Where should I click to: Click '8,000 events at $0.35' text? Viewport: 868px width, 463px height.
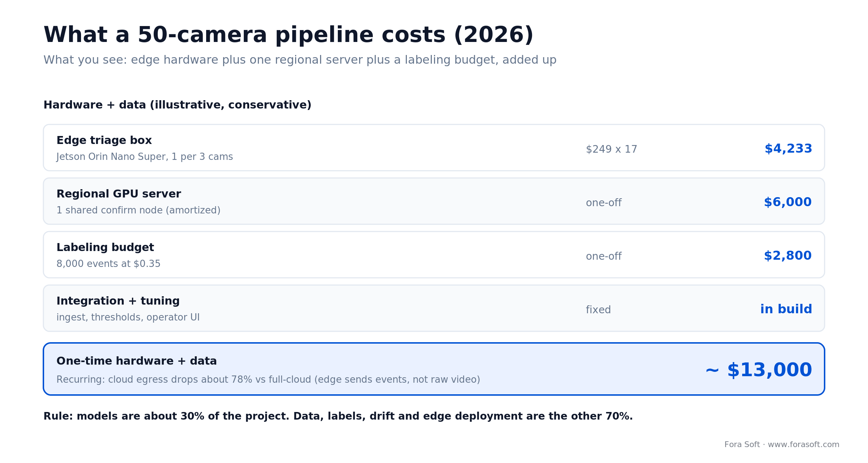[x=109, y=264]
